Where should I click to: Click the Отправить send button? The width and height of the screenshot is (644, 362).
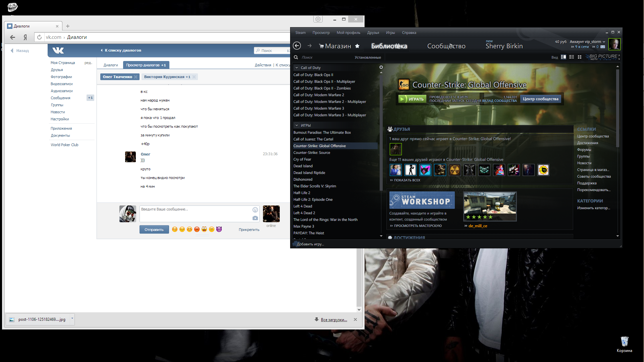pyautogui.click(x=154, y=230)
